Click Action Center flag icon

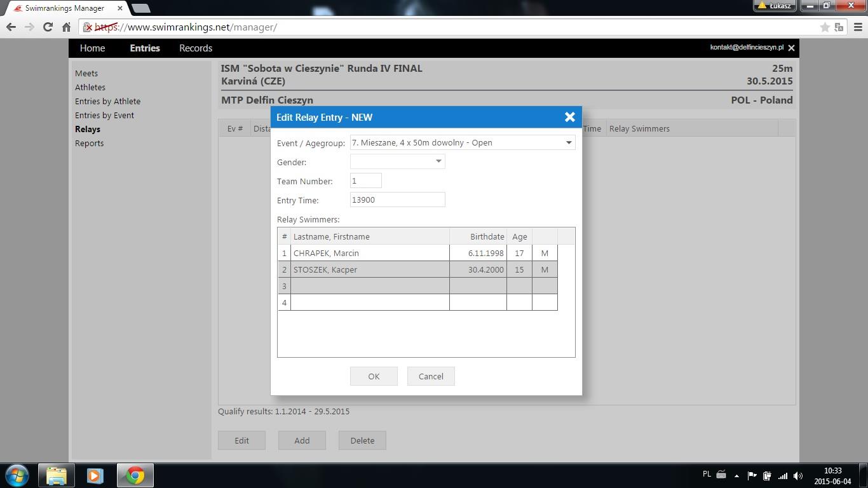click(x=752, y=475)
